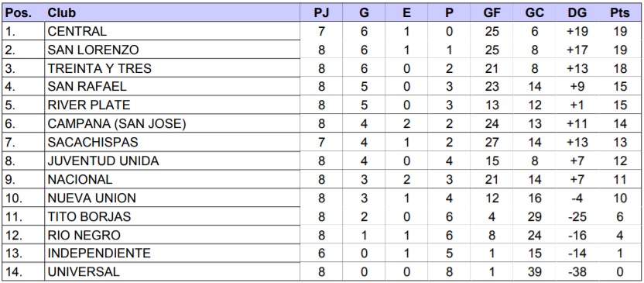The height and width of the screenshot is (283, 644).
Task: Click TITO BORJAS club cell
Action: click(172, 216)
